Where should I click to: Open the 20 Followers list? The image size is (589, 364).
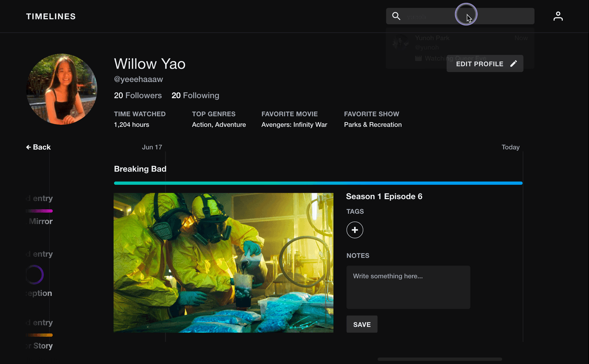pos(138,95)
